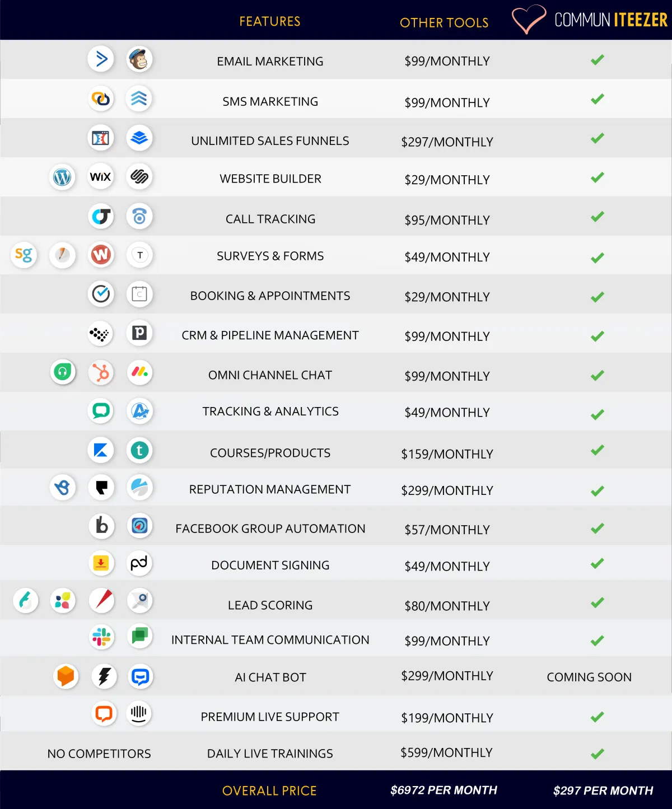The width and height of the screenshot is (672, 809).
Task: Click the black b icon beside Facebook Group Automation
Action: (x=101, y=526)
